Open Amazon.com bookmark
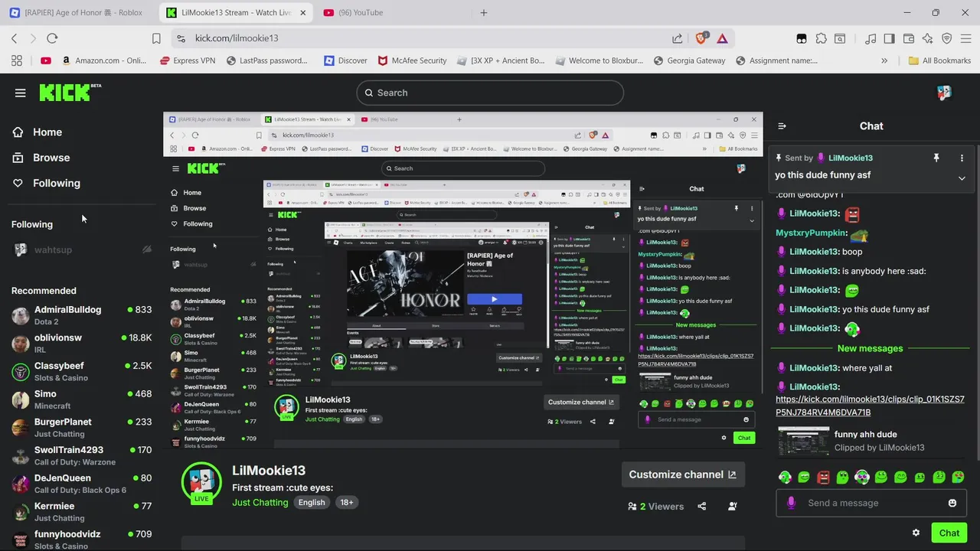This screenshot has height=551, width=980. [104, 60]
